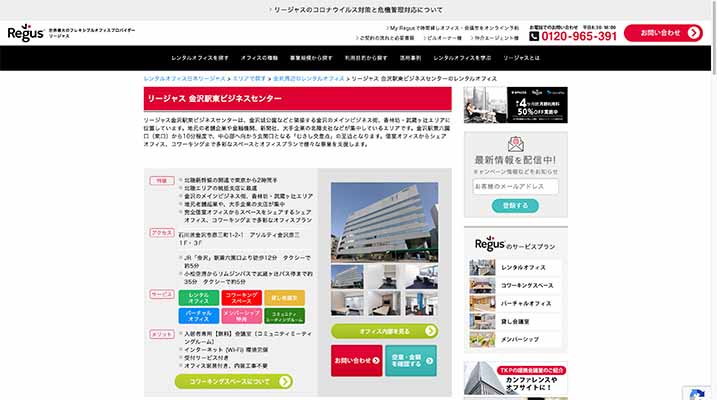The image size is (717, 400).
Task: Select the last bottom-row office thumbnail
Action: tap(421, 303)
